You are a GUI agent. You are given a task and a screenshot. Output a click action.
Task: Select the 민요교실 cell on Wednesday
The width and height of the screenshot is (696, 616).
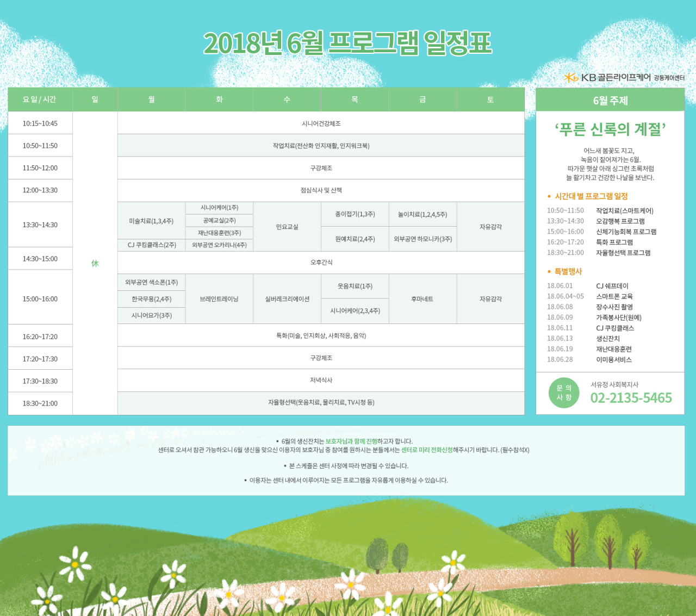point(287,227)
